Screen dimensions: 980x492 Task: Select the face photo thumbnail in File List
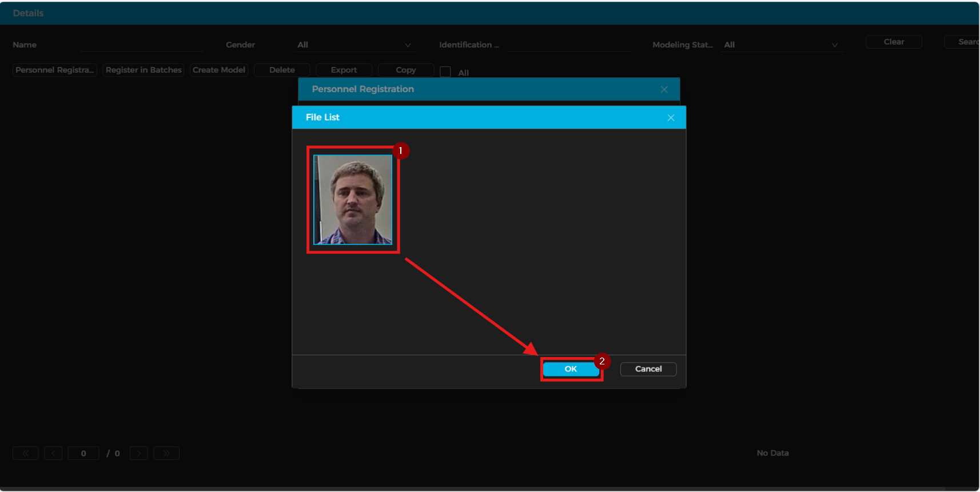353,199
